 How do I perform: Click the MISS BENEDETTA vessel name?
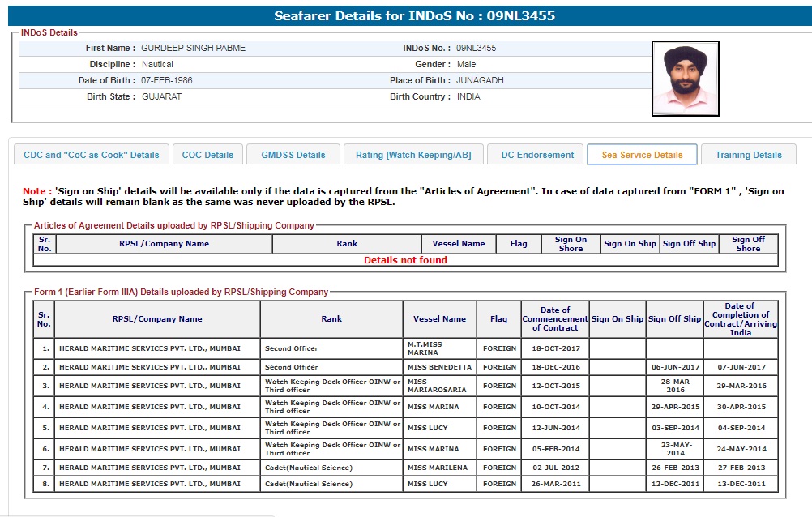439,367
